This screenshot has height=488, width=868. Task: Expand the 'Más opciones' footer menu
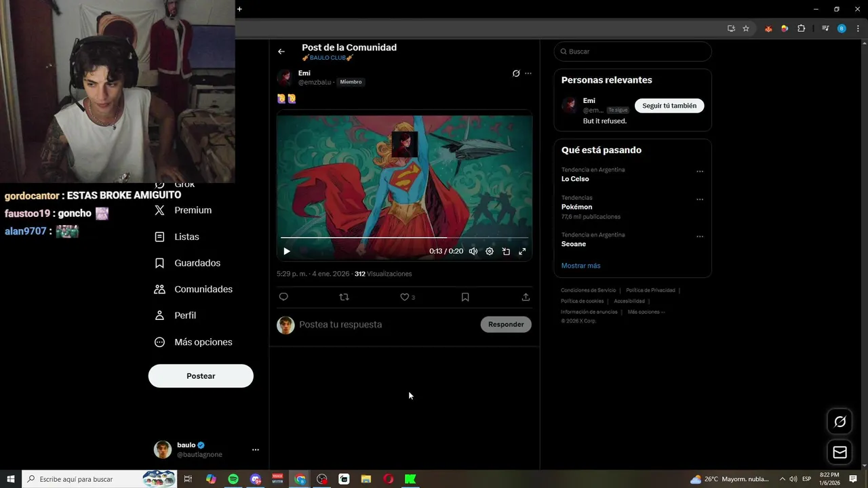[646, 312]
